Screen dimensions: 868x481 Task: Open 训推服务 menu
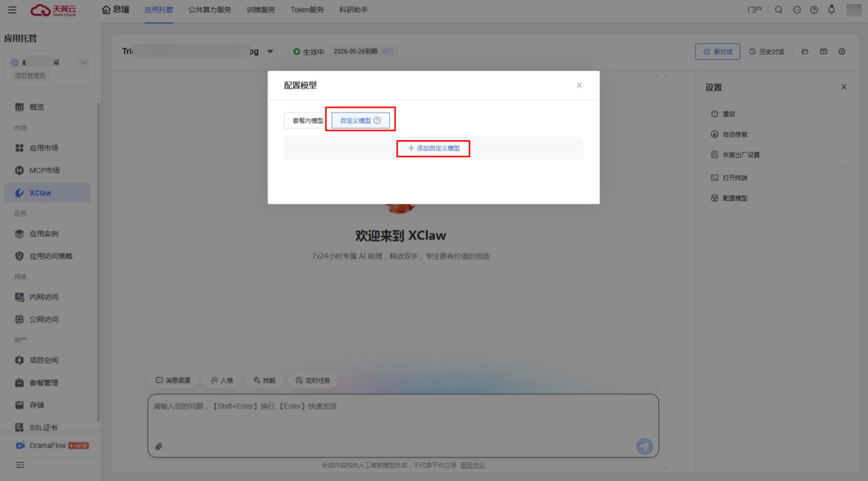pos(261,10)
